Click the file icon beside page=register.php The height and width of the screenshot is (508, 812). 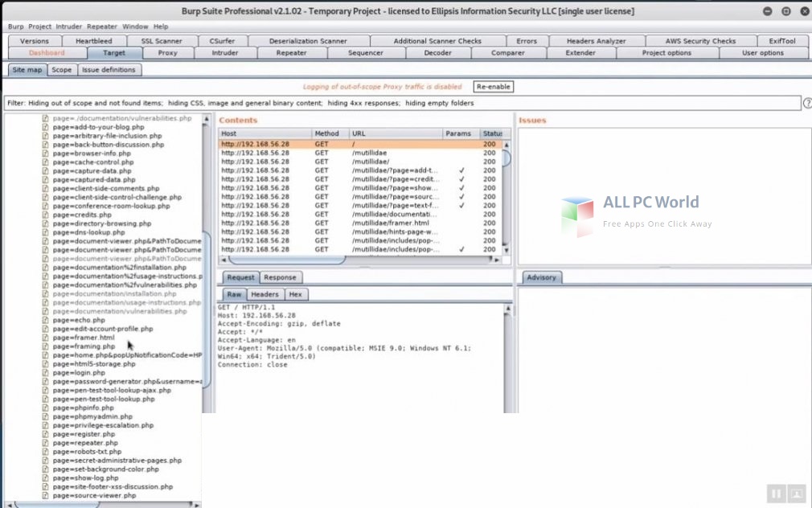[x=46, y=435]
